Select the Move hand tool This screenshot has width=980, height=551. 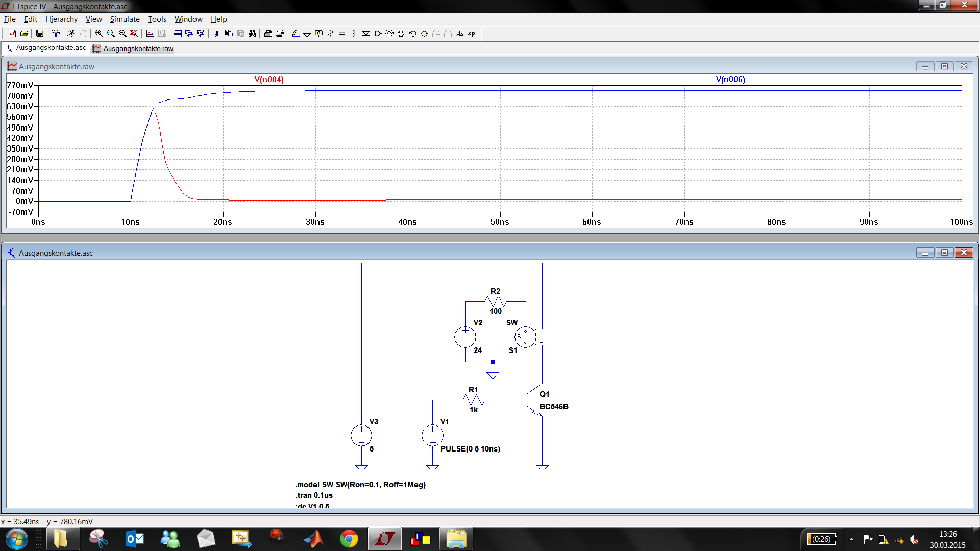click(x=389, y=34)
